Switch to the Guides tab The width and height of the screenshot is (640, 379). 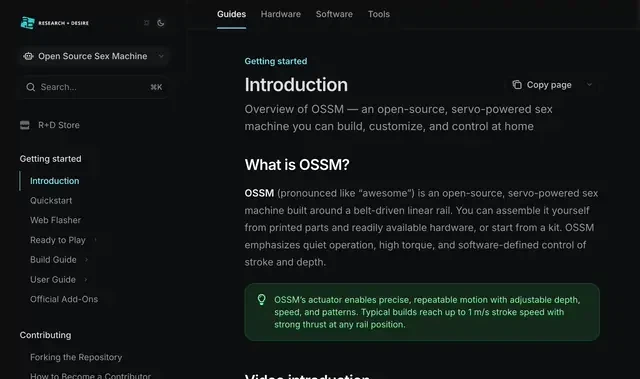click(x=231, y=14)
